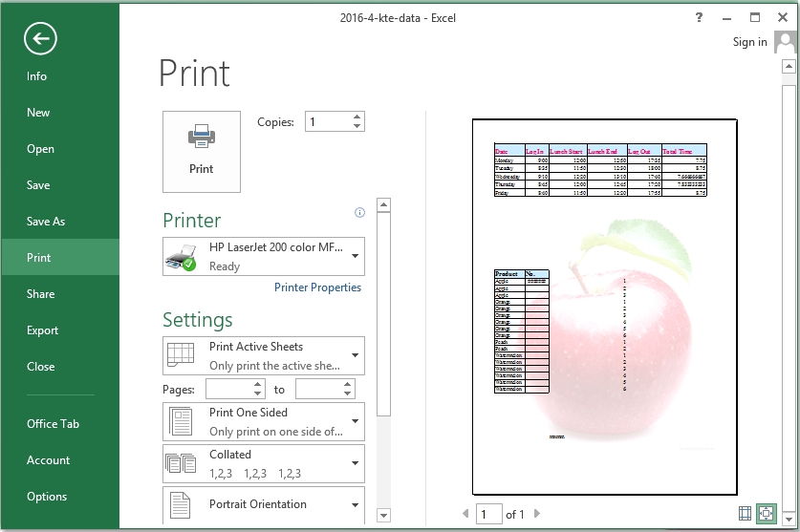Image resolution: width=800 pixels, height=532 pixels.
Task: Click the Sign in link
Action: 749,42
